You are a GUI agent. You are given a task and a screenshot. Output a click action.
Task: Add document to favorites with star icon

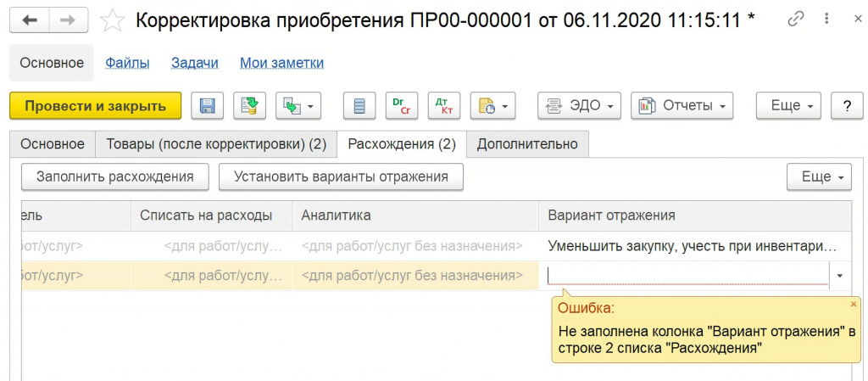(x=113, y=20)
